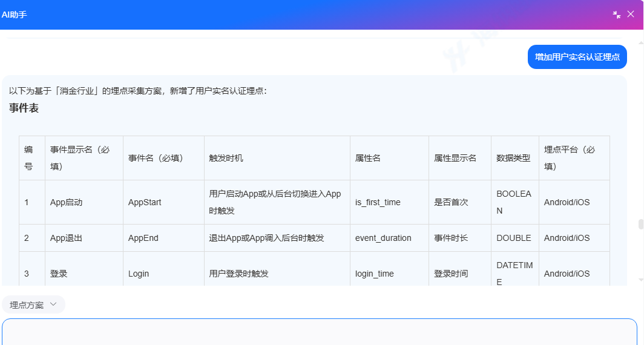This screenshot has width=644, height=345.
Task: Click the BOOLEAN data type cell
Action: point(515,202)
